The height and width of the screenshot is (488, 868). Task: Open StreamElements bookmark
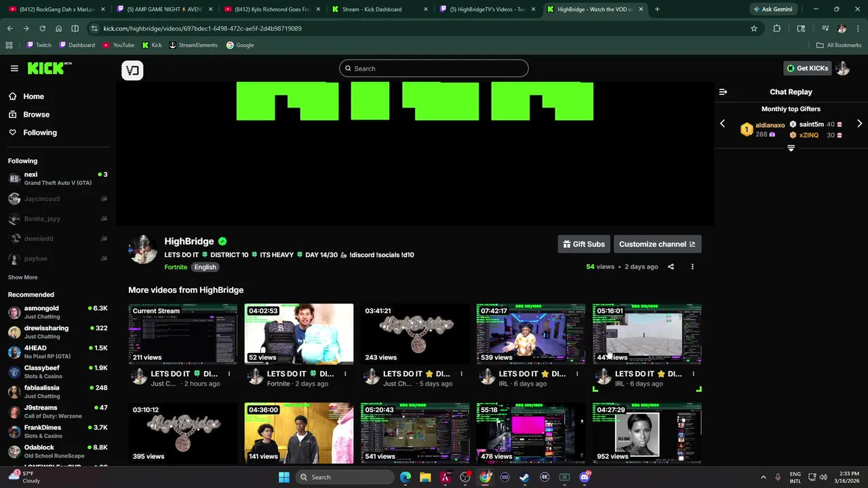193,45
